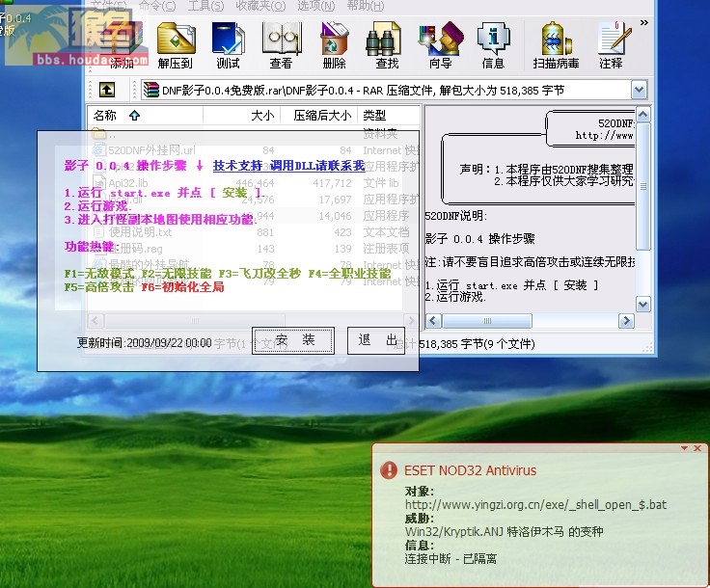This screenshot has height=588, width=710.
Task: Click the RAR archive icon in address bar
Action: [151, 90]
